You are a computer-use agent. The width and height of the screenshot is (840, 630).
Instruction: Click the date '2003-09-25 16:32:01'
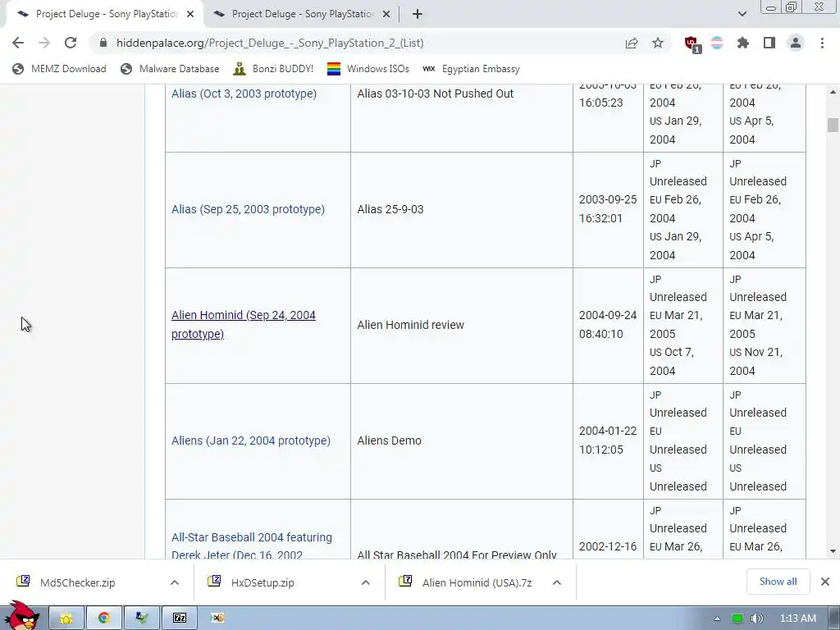click(x=608, y=209)
